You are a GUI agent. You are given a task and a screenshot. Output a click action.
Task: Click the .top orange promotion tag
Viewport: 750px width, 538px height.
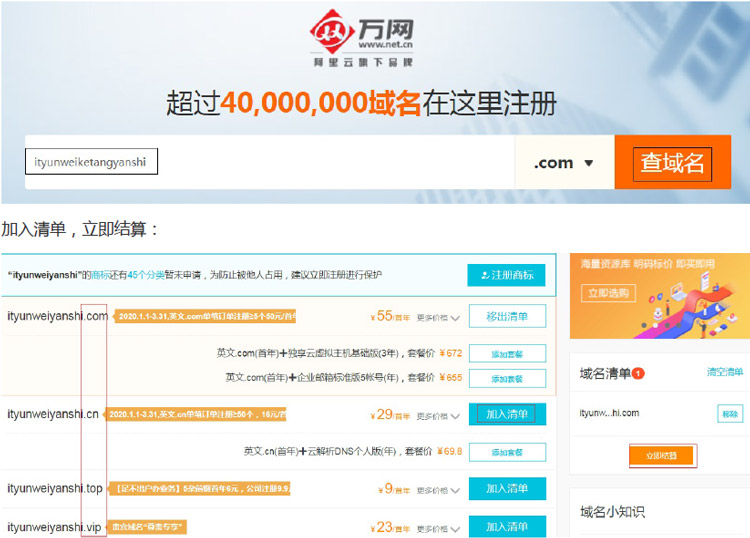point(199,488)
